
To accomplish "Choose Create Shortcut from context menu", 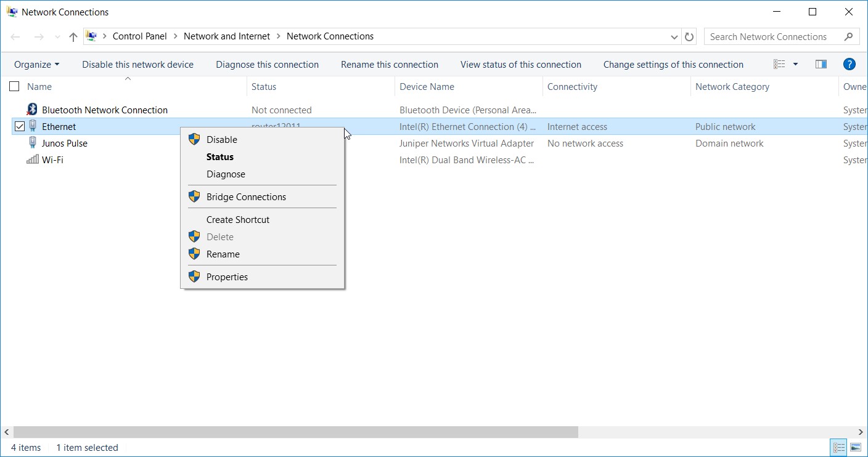I will 262,219.
